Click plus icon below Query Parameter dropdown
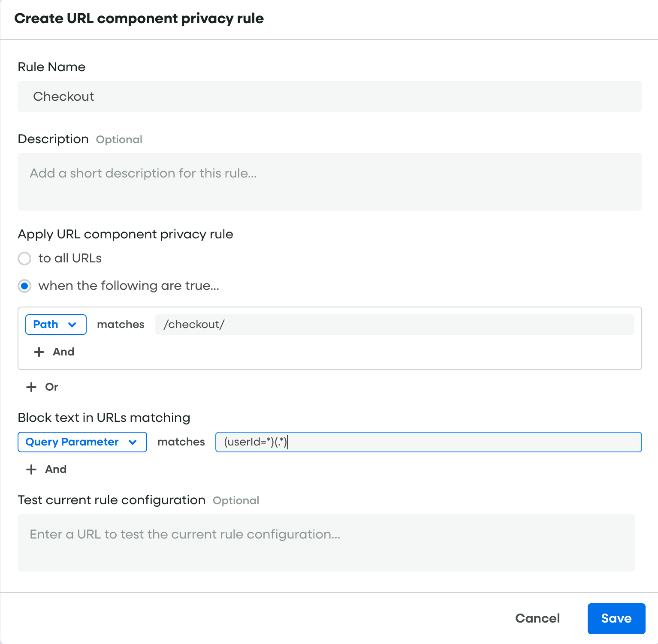Image resolution: width=658 pixels, height=644 pixels. pyautogui.click(x=31, y=469)
